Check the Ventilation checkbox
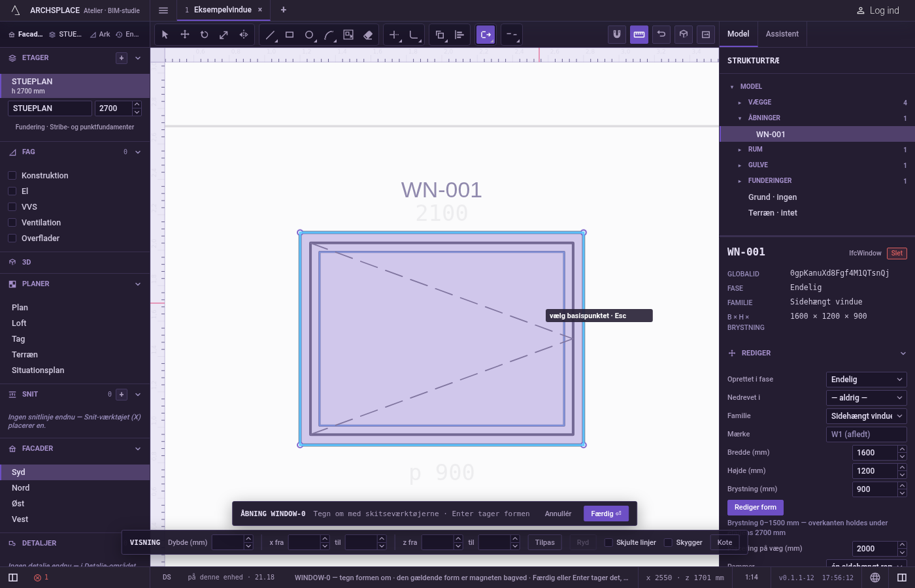This screenshot has width=915, height=588. pos(12,222)
